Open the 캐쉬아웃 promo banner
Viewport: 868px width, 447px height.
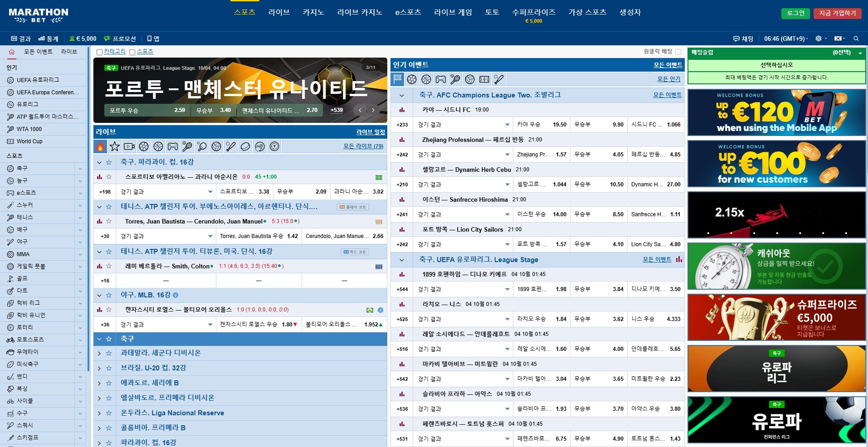tap(777, 266)
